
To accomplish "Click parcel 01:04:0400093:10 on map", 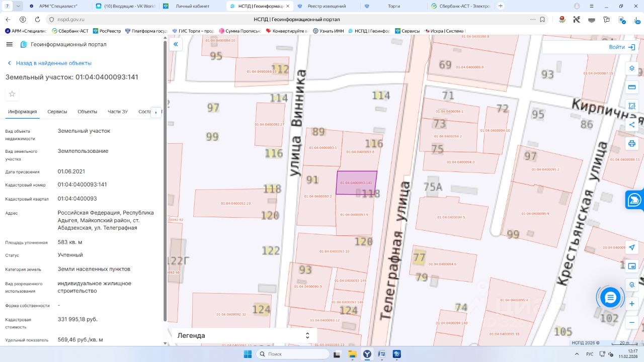I will pyautogui.click(x=334, y=251).
